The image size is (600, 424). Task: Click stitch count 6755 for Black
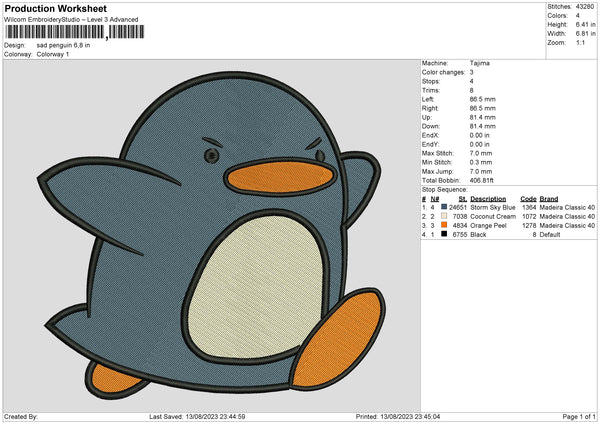pos(460,235)
